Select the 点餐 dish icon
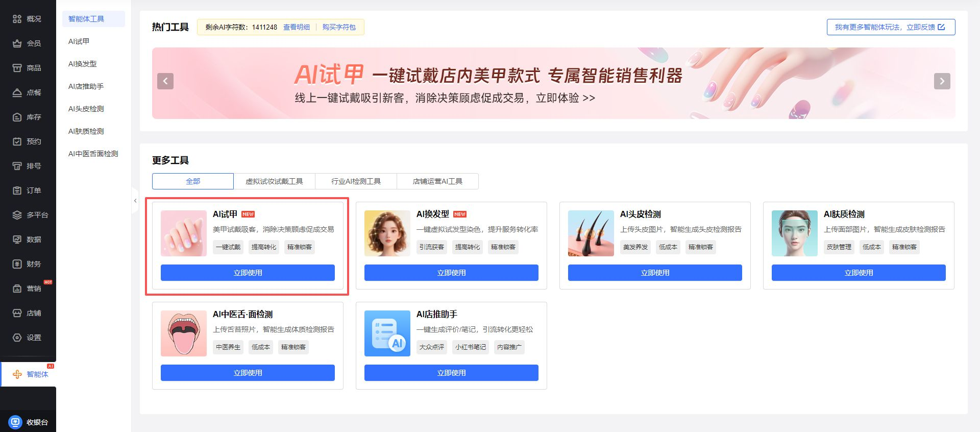This screenshot has width=980, height=432. [17, 92]
